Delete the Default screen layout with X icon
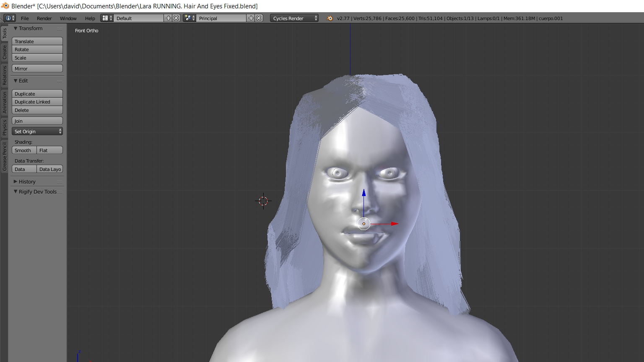644x362 pixels. [x=176, y=18]
